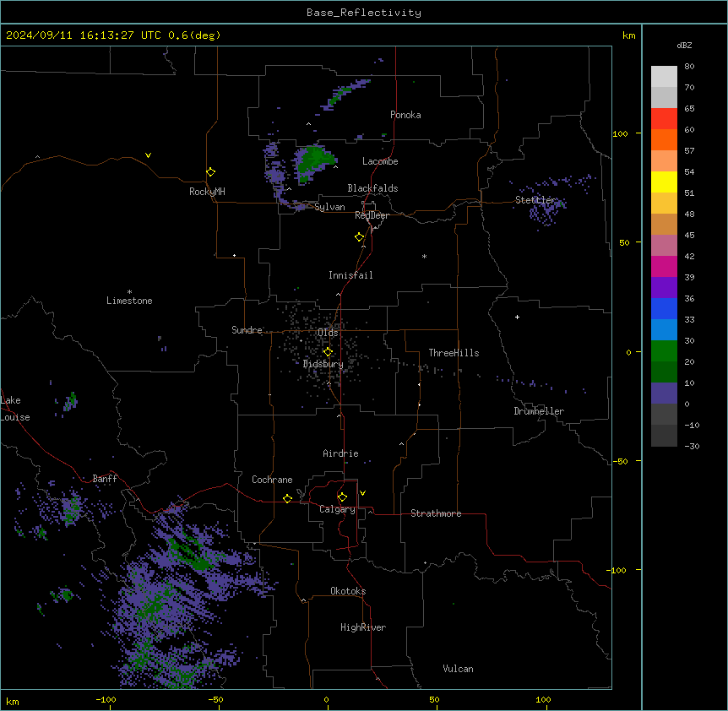The width and height of the screenshot is (728, 711).
Task: Click the Okotoks label
Action: [348, 591]
